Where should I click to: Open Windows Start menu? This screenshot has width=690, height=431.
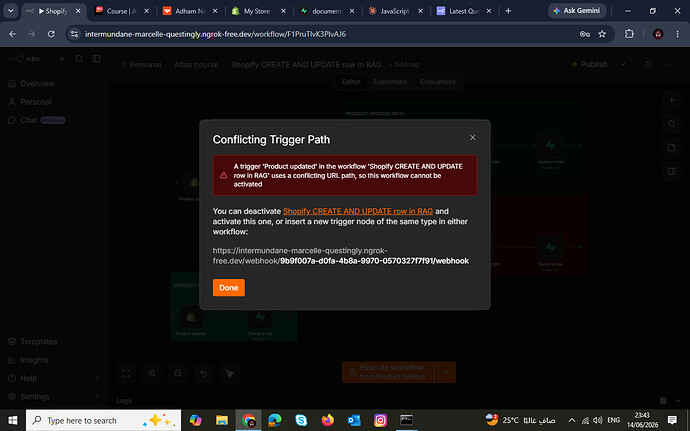[x=13, y=420]
